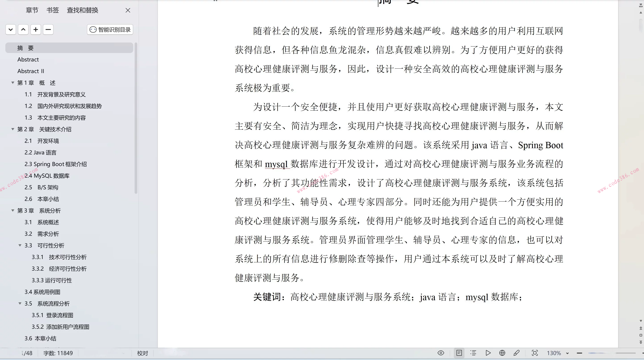Screen dimensions: 644x360
Task: Toggle eye protection mode icon
Action: [x=441, y=353]
